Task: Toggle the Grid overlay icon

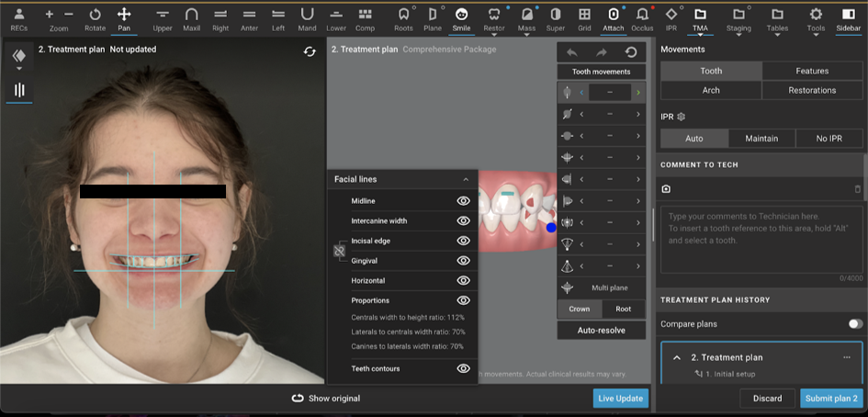Action: point(584,16)
